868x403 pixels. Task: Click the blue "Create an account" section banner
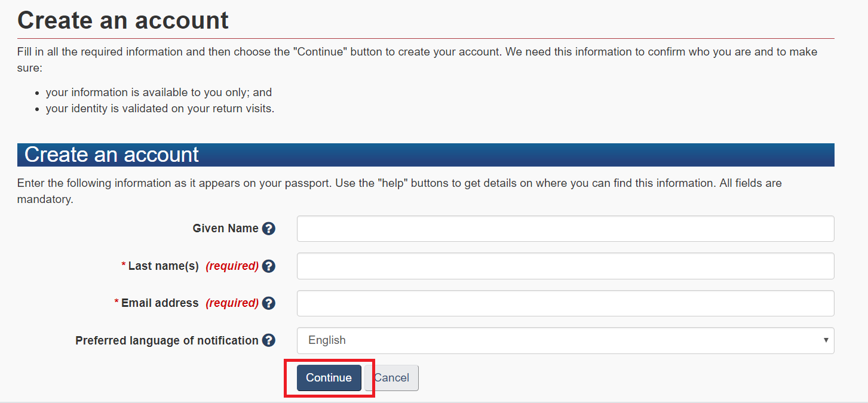click(x=425, y=155)
